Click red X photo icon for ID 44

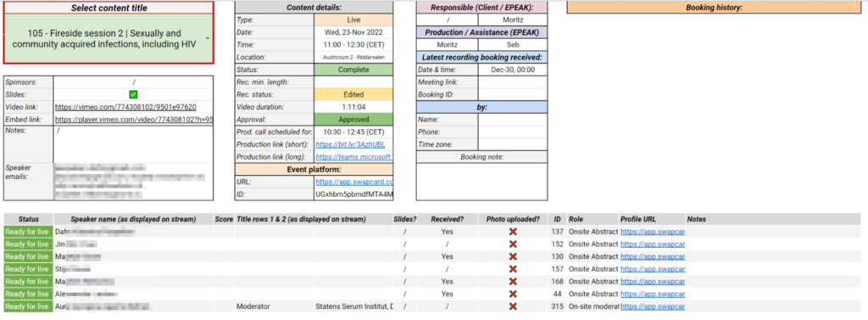[513, 294]
